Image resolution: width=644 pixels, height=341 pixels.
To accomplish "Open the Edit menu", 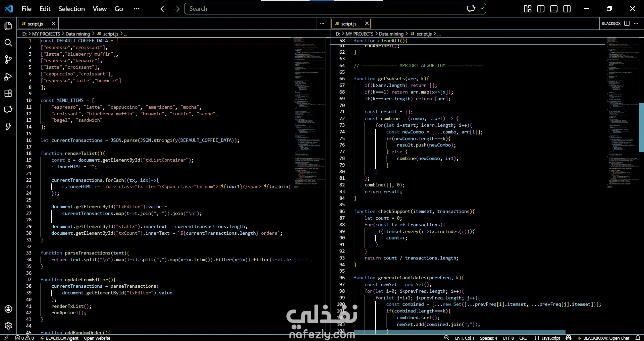I will click(45, 9).
